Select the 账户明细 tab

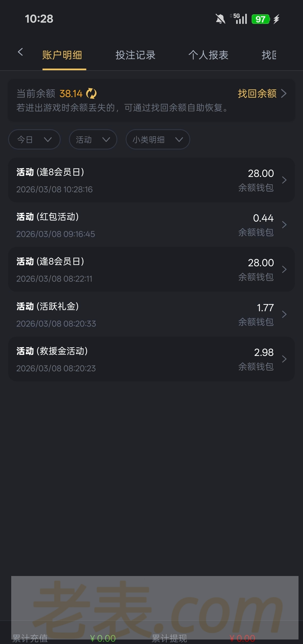[62, 55]
